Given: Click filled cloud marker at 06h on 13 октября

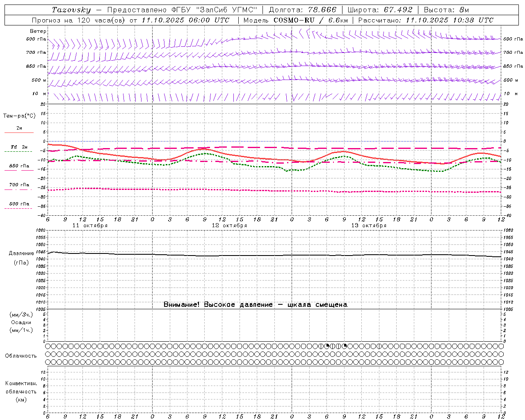Looking at the screenshot, I should [327, 346].
